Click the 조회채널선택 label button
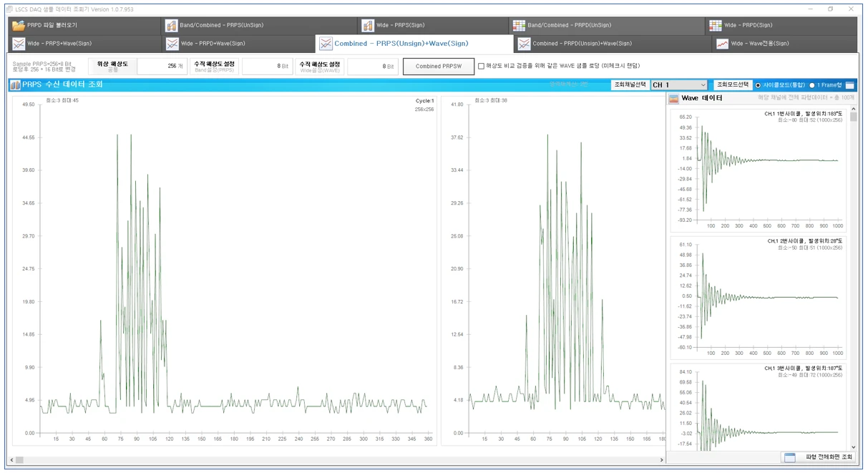Screen dimensions: 868x473 tap(630, 84)
